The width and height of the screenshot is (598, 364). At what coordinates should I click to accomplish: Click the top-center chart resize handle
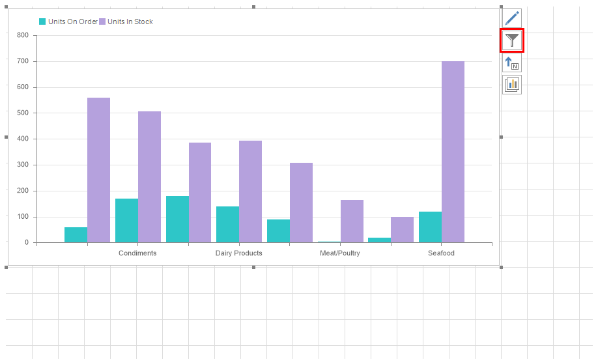[253, 7]
